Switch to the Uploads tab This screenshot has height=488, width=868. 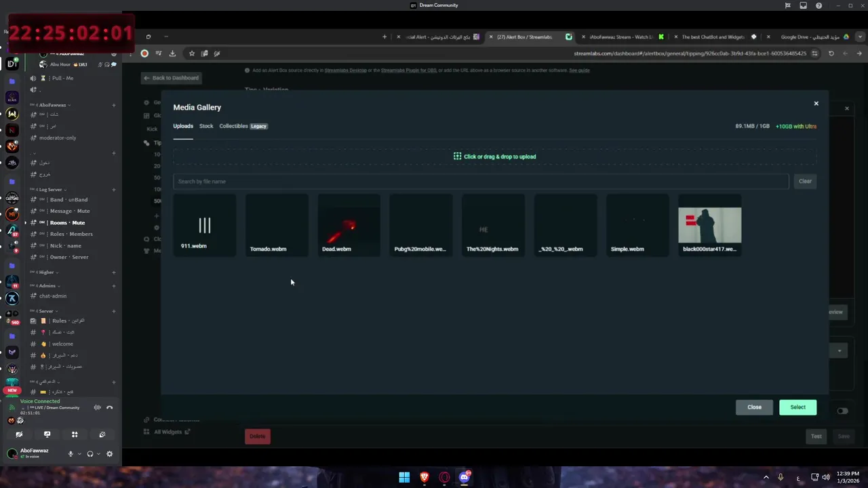pos(183,126)
